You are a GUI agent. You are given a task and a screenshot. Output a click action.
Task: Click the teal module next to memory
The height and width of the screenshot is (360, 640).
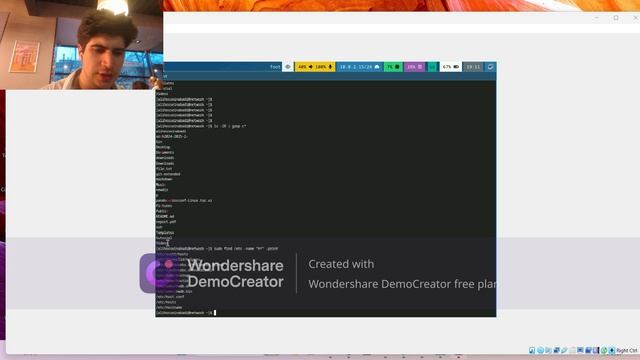pyautogui.click(x=432, y=67)
